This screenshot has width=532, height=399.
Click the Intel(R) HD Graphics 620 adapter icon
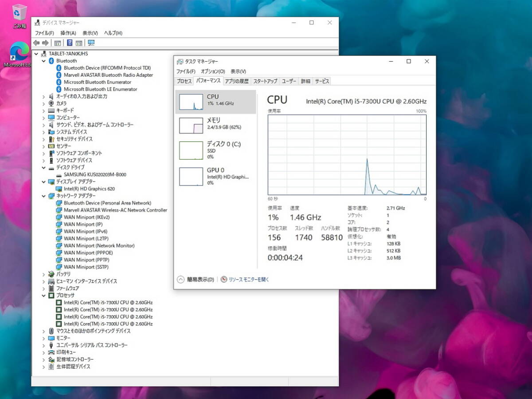point(59,189)
